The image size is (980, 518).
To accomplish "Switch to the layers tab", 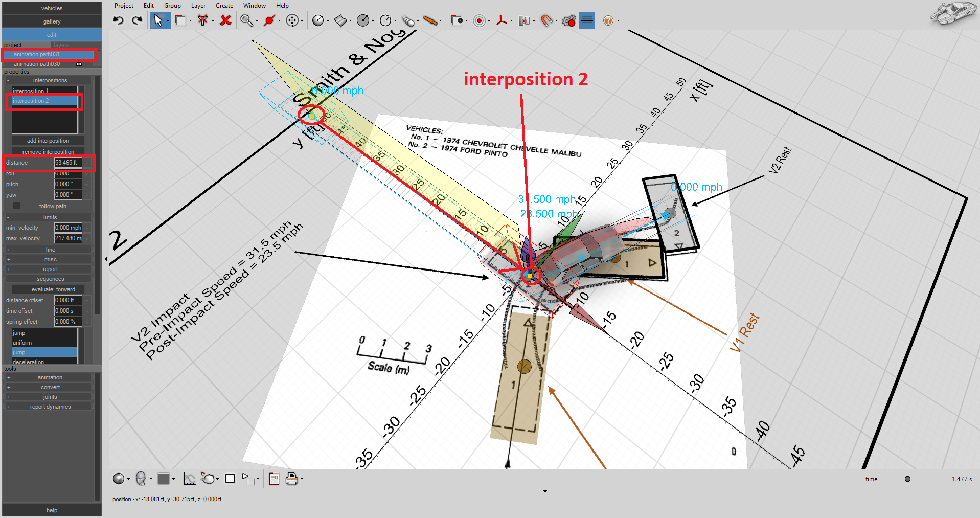I will point(61,45).
